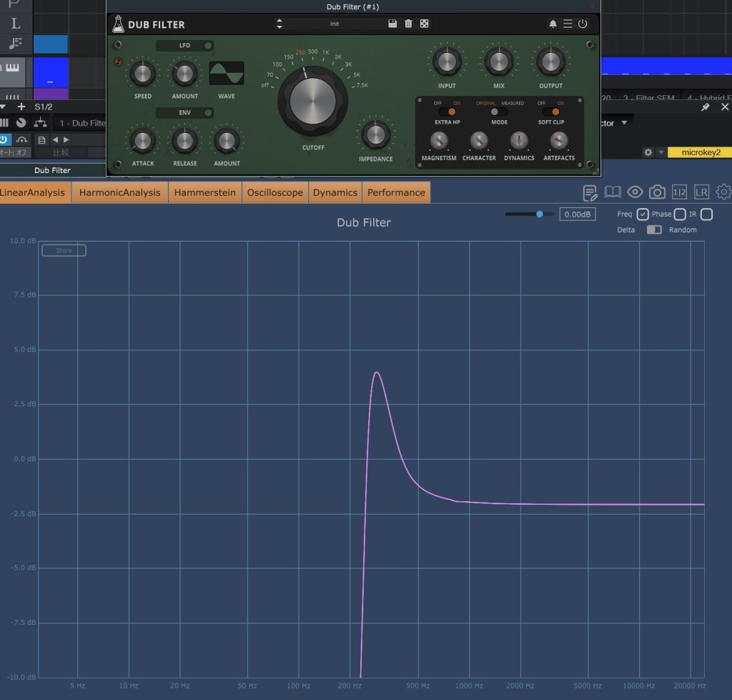This screenshot has height=700, width=732.
Task: Toggle the SOFT CLIP switch
Action: coord(551,112)
